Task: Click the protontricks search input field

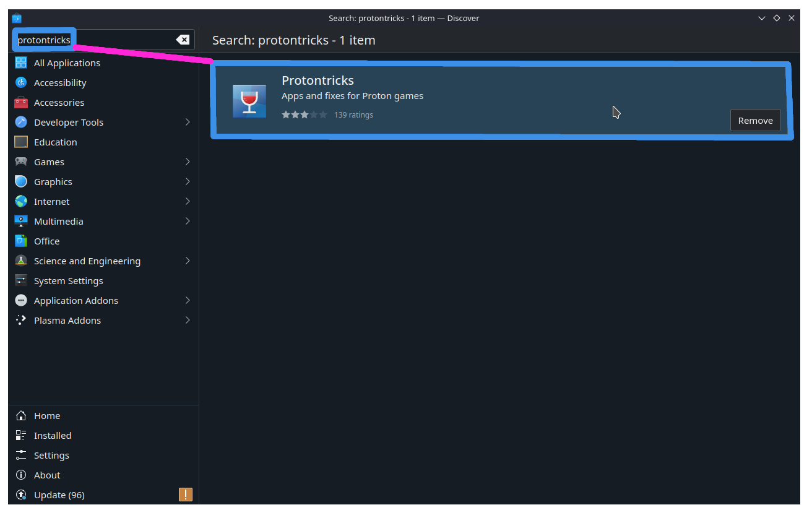Action: click(103, 40)
